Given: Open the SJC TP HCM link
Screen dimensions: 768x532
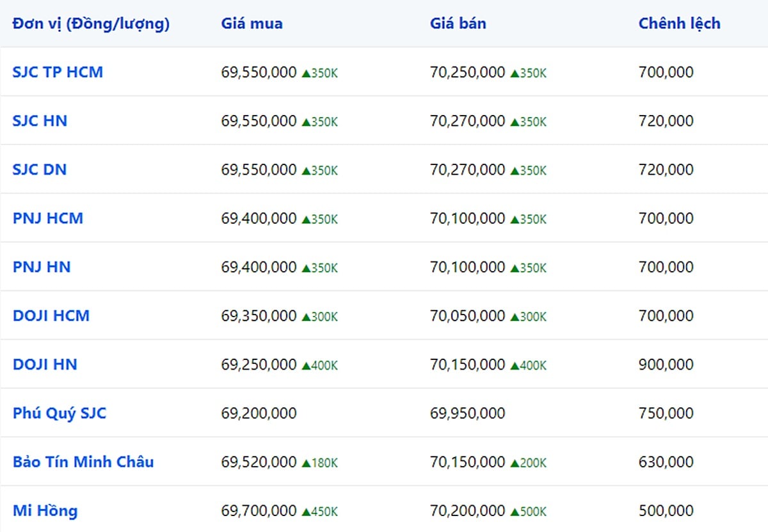Looking at the screenshot, I should click(58, 72).
